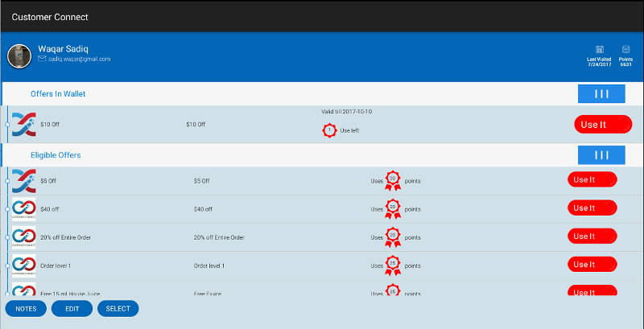Click the points ribbon for $40 off
This screenshot has width=644, height=329.
393,209
